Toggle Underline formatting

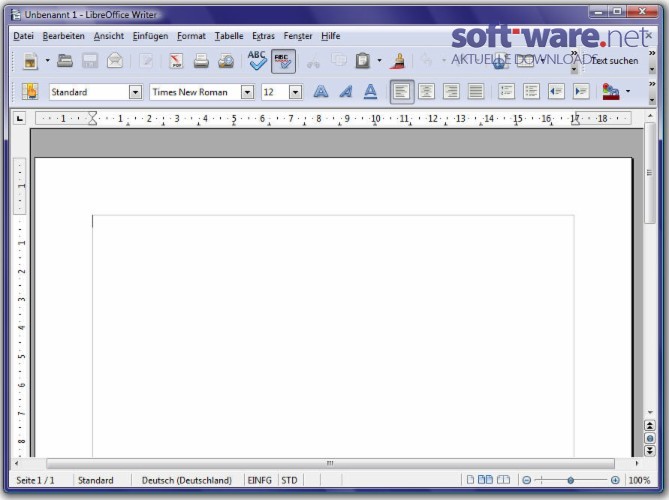pyautogui.click(x=370, y=92)
